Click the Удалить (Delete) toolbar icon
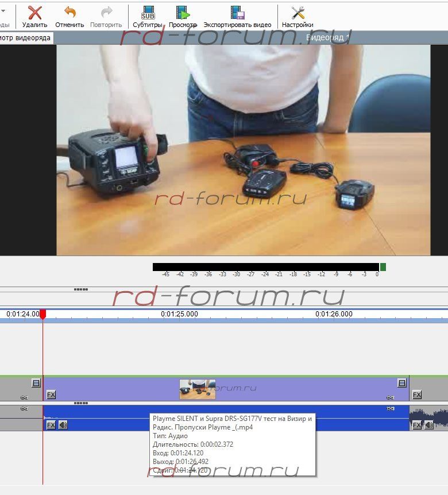The image size is (448, 495). click(x=34, y=13)
